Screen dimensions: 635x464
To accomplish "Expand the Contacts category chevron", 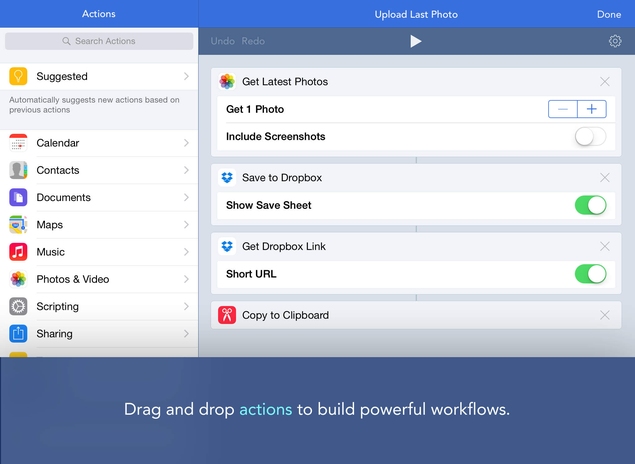I will coord(186,170).
